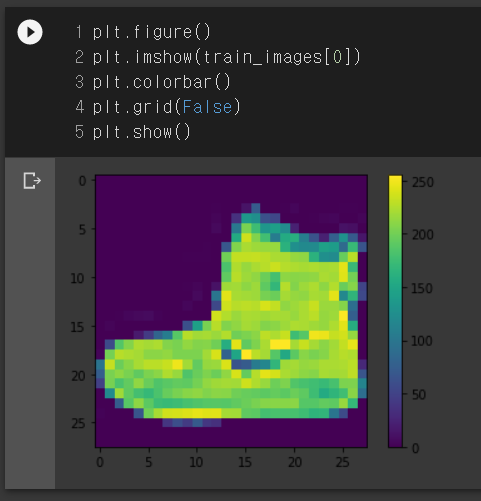Click code line plt.colorbar()
This screenshot has height=501, width=481.
click(x=162, y=82)
